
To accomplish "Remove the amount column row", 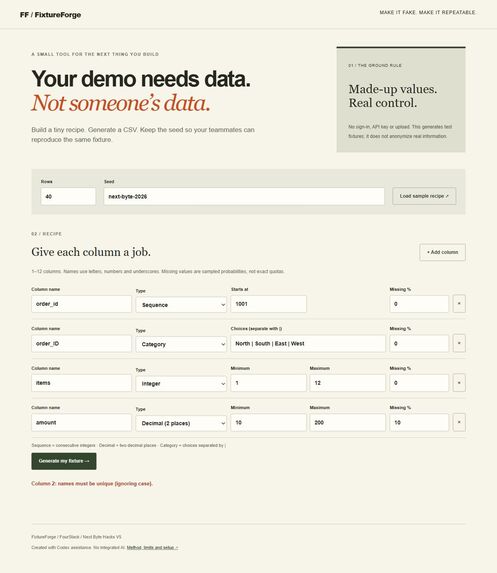I will [459, 422].
